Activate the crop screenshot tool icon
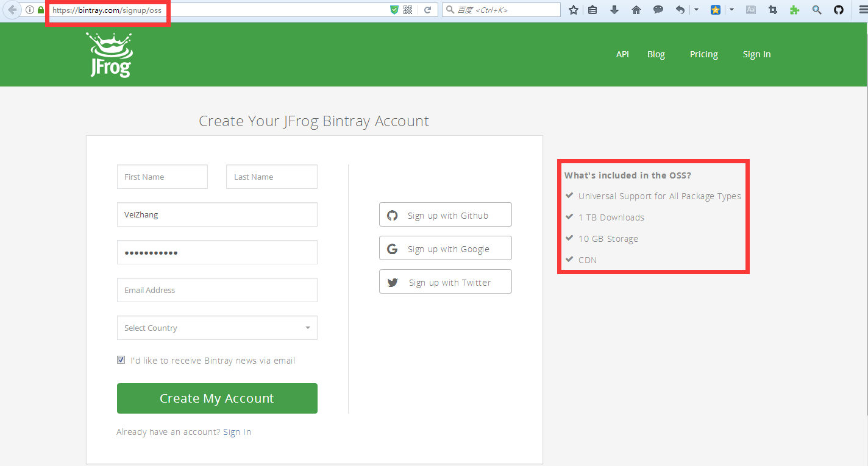The width and height of the screenshot is (868, 466). pos(773,10)
